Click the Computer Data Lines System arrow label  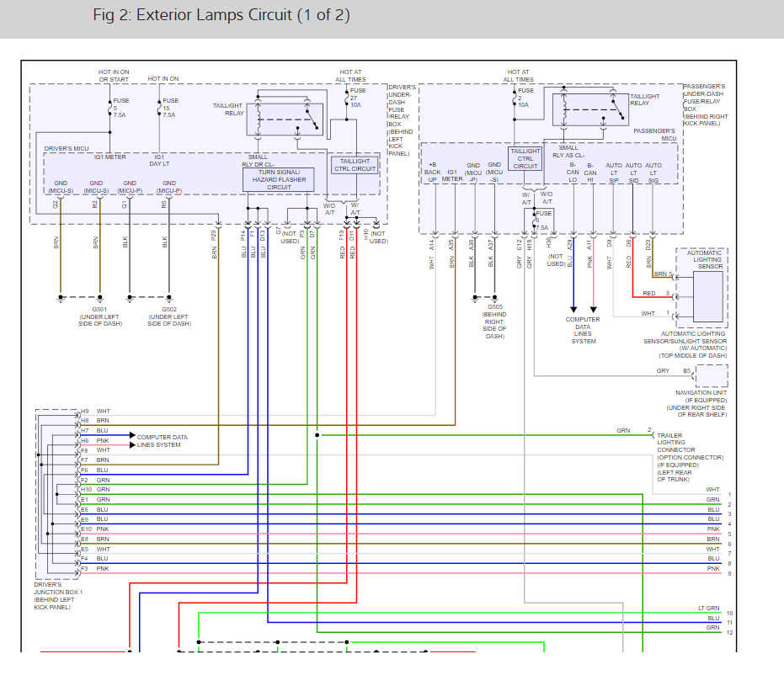click(x=162, y=441)
